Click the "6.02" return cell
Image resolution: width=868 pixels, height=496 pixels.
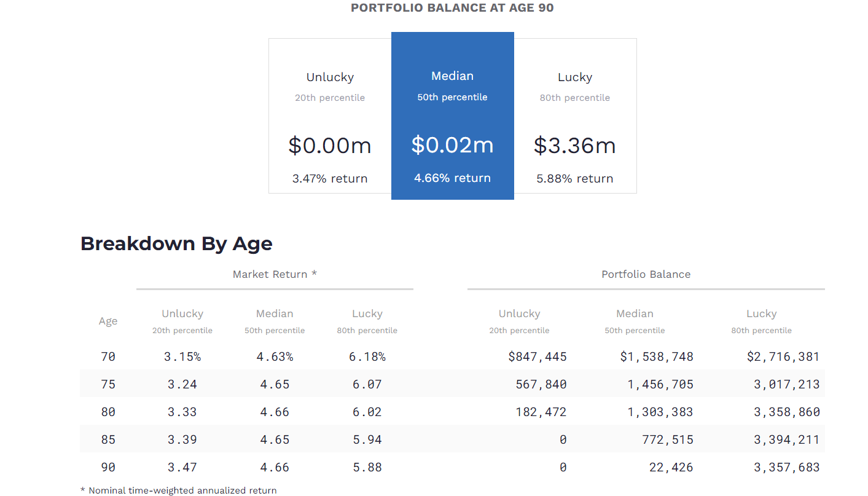point(367,412)
